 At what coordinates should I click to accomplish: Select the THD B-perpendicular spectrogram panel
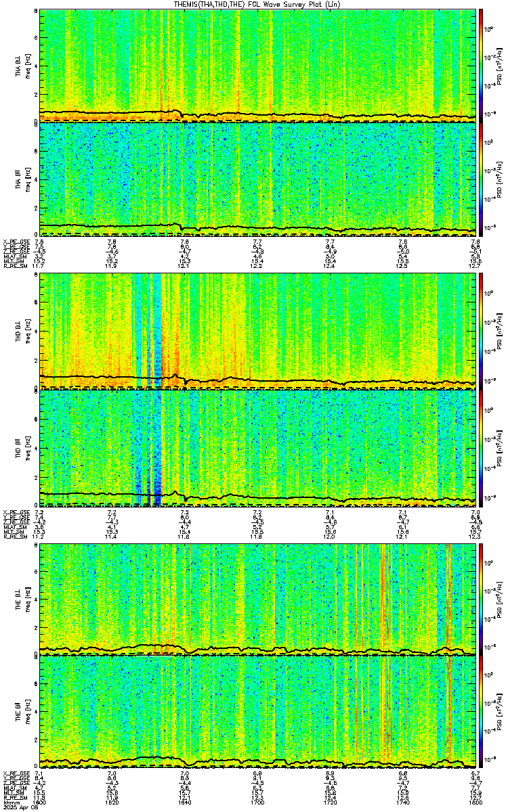257,331
